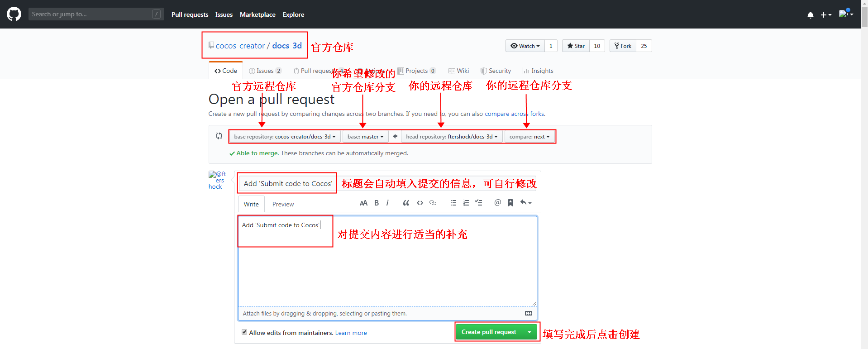Viewport: 868px width, 349px height.
Task: Open cocos-creator owner link
Action: point(240,46)
